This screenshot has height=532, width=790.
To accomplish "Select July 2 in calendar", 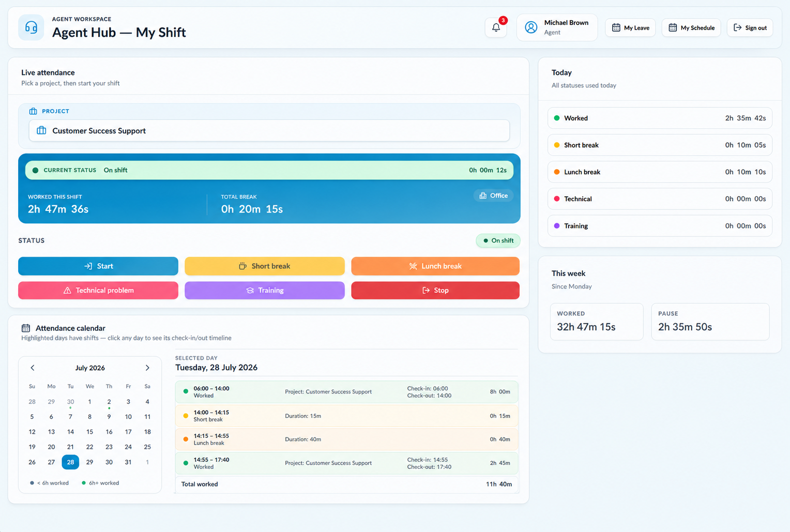I will (x=109, y=402).
